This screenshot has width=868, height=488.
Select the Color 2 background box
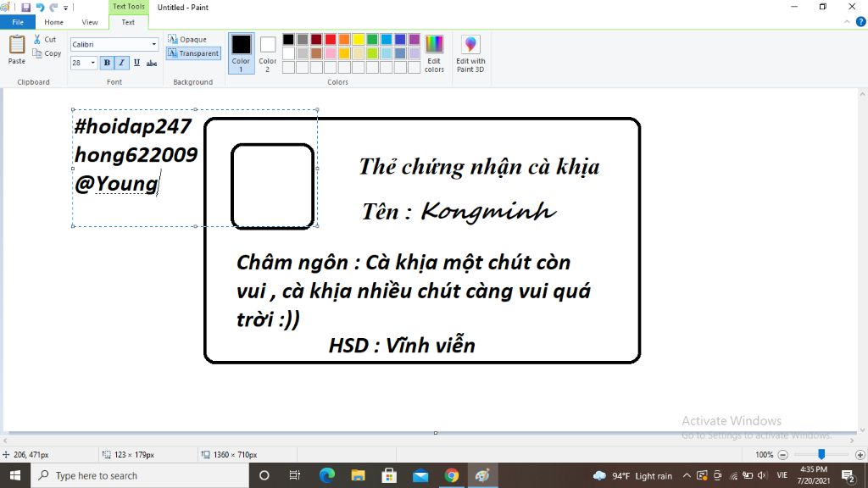click(267, 53)
